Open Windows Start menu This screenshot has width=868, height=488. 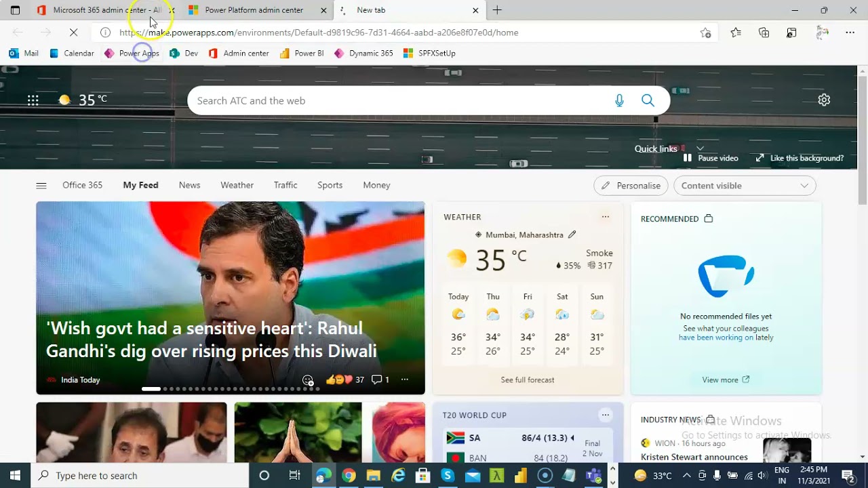pyautogui.click(x=15, y=475)
